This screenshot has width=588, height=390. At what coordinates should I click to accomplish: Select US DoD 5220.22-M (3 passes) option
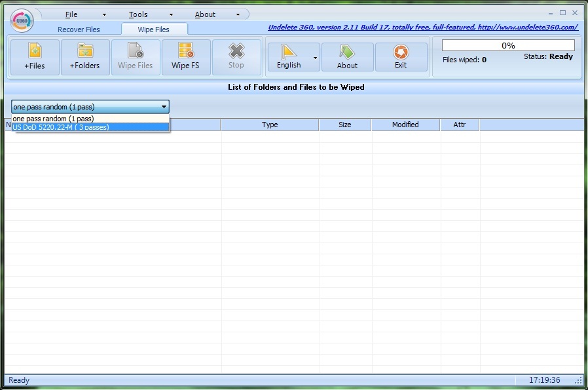[90, 127]
